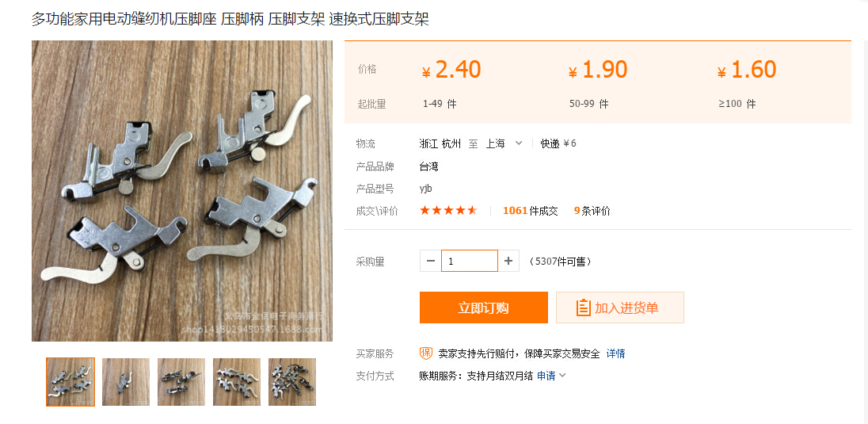The width and height of the screenshot is (868, 424).
Task: Select the second product thumbnail
Action: pos(126,382)
